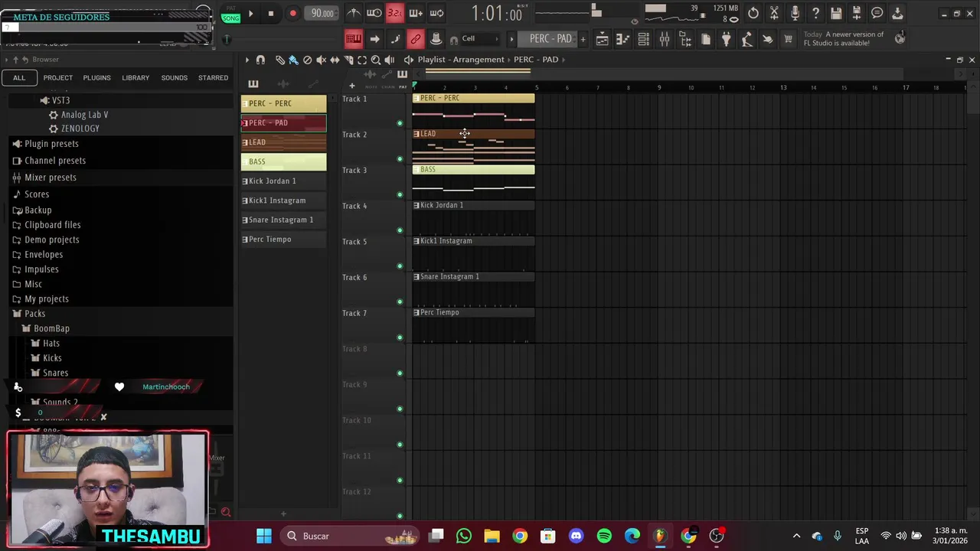Mute Track 1 with its green dot

pyautogui.click(x=400, y=123)
